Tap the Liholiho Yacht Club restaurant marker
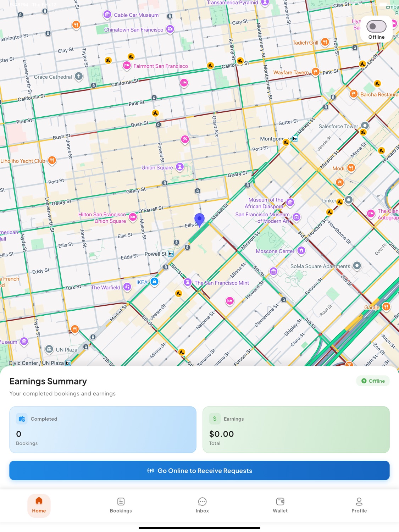 click(x=52, y=160)
